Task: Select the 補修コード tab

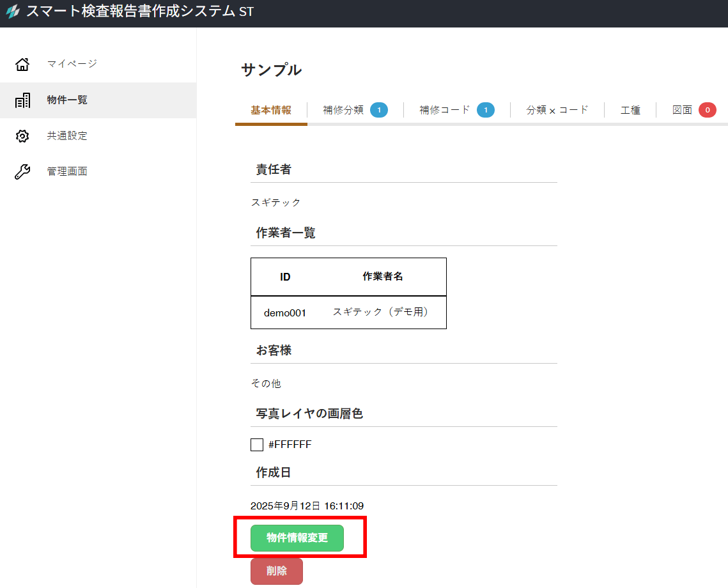Action: 445,110
